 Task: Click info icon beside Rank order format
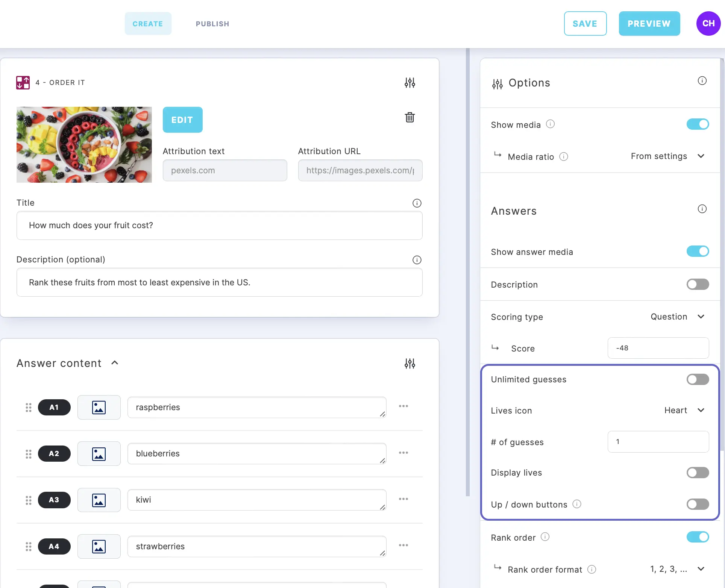pyautogui.click(x=592, y=569)
